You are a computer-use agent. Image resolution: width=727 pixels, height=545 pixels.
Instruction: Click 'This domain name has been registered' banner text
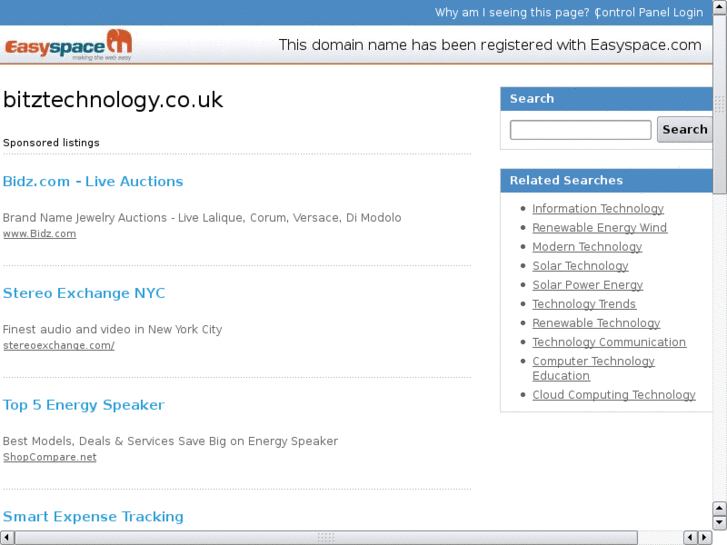click(x=490, y=45)
